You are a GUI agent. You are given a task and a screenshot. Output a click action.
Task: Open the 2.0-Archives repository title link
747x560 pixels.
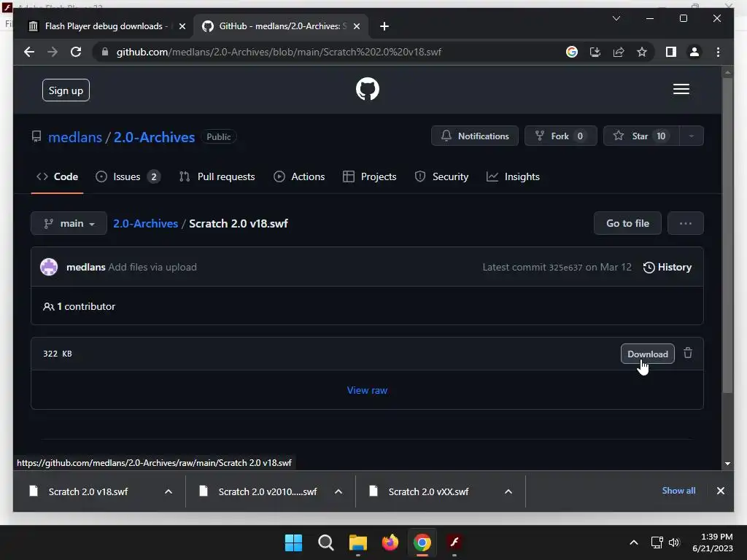[154, 137]
